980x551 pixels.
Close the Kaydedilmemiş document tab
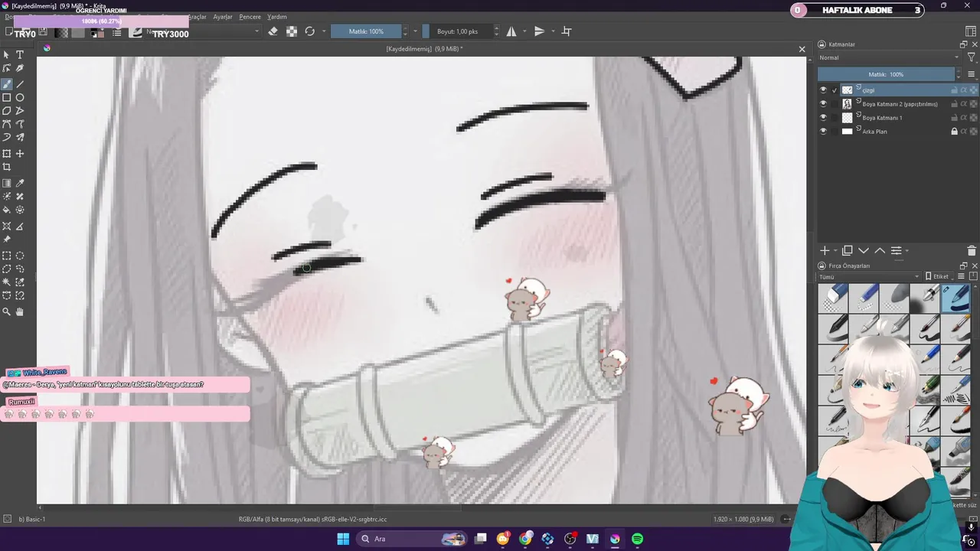coord(802,49)
